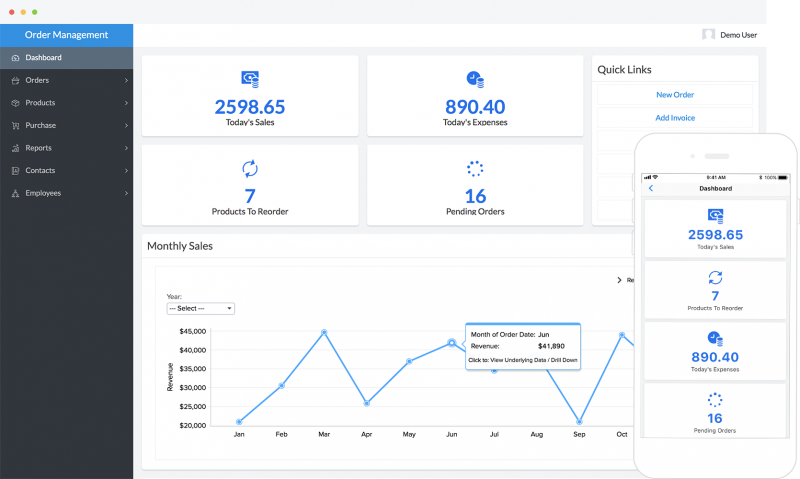
Task: Open the Contacts menu item
Action: click(40, 171)
